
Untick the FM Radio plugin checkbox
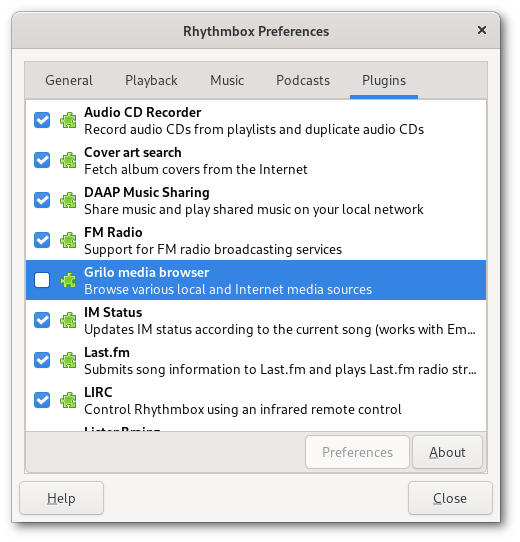point(42,240)
